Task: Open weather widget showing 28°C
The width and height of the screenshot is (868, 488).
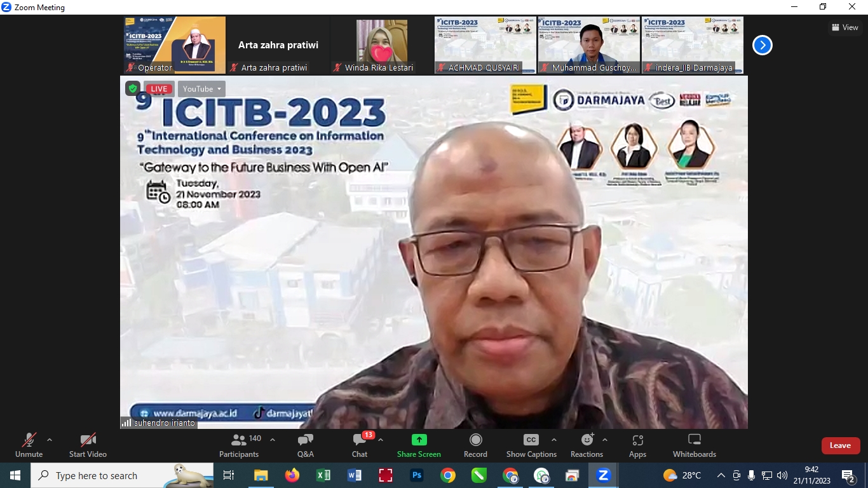Action: tap(682, 475)
